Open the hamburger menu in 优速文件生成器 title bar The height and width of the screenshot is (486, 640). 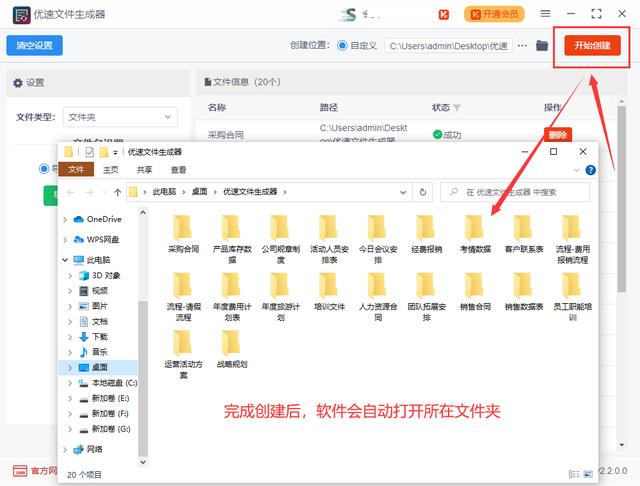pos(545,13)
